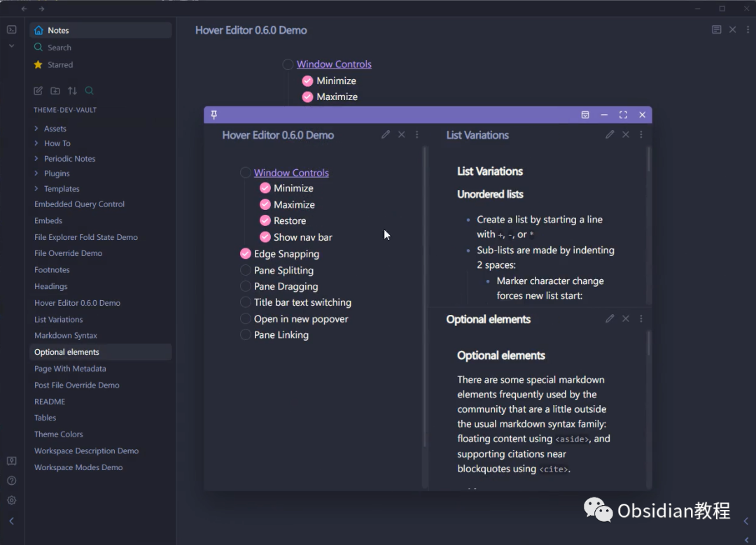Check Pane Linking task
This screenshot has width=756, height=545.
coord(246,334)
